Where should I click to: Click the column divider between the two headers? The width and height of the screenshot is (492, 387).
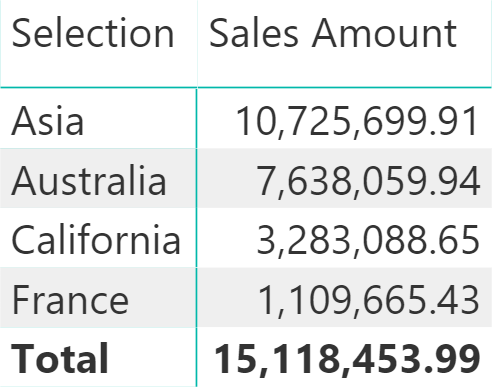pos(197,43)
